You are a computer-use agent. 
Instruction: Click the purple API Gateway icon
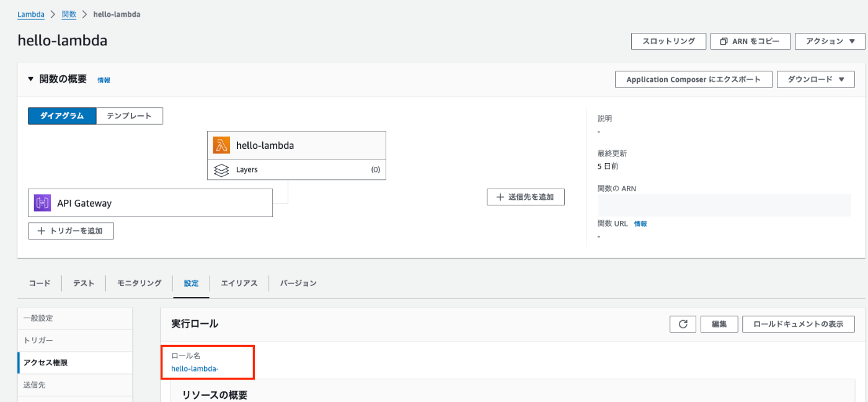click(42, 203)
